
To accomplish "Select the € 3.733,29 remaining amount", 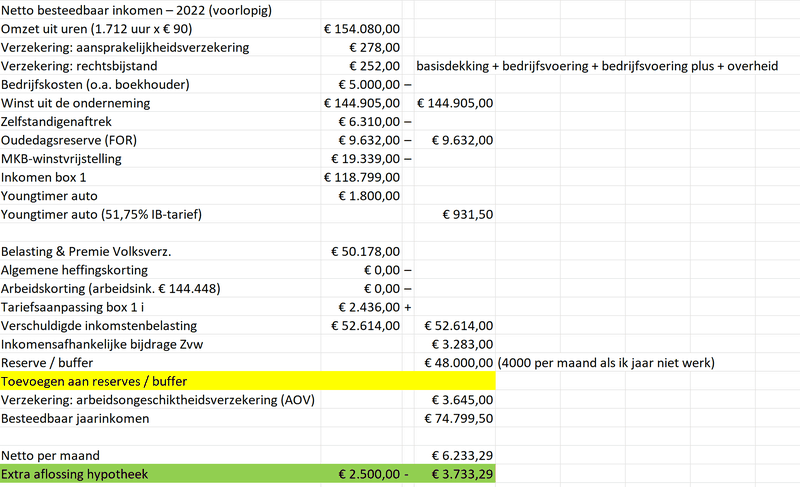I will click(463, 474).
